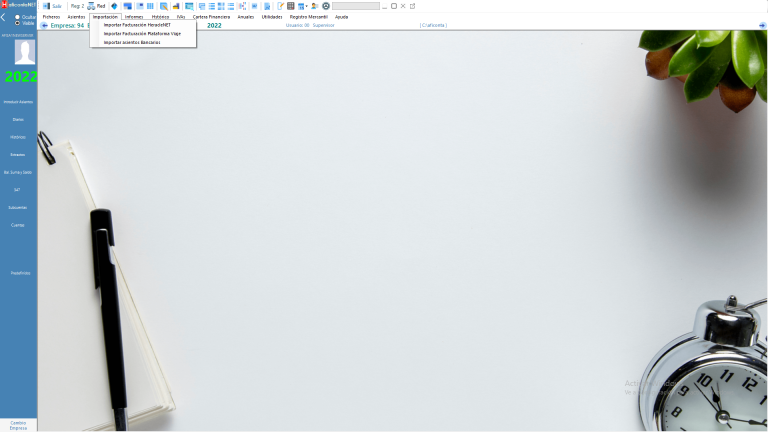Viewport: 768px width, 432px height.
Task: Open Subcuentas from the sidebar
Action: pyautogui.click(x=18, y=208)
